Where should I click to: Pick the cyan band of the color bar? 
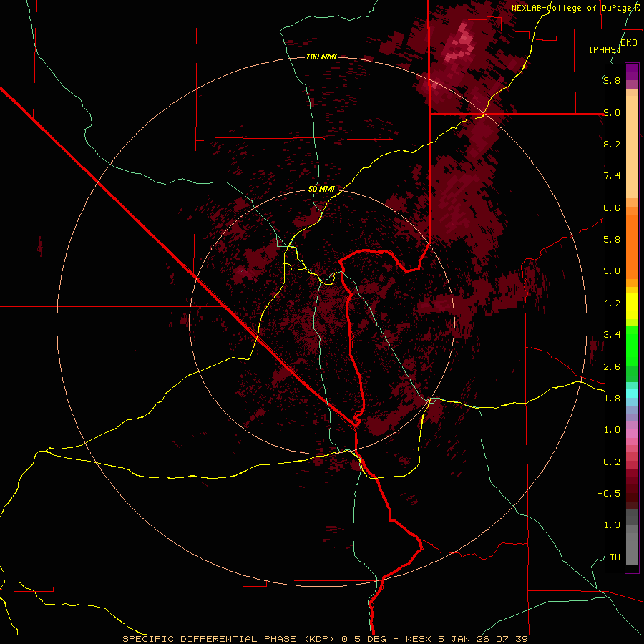pyautogui.click(x=632, y=394)
